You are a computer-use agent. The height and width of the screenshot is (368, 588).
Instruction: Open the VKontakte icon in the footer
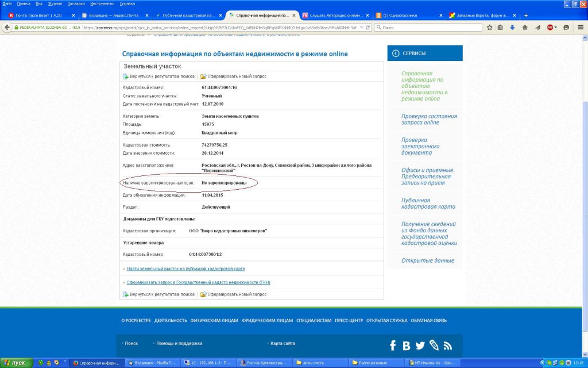[x=406, y=346]
